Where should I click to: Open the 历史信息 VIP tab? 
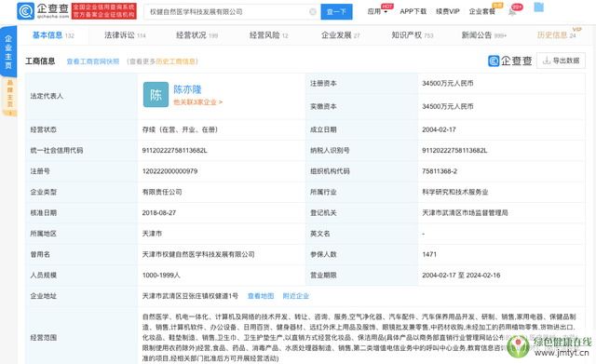click(x=557, y=35)
